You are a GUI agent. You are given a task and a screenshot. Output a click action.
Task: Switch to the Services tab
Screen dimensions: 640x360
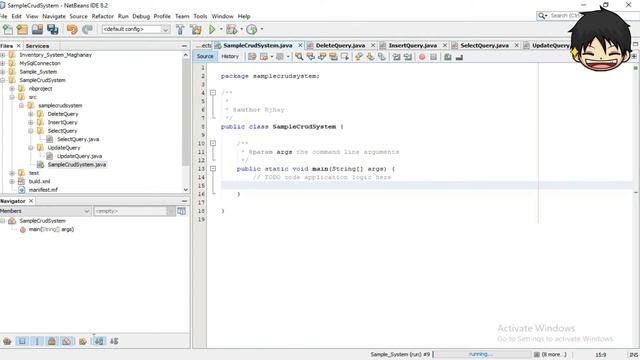click(x=37, y=46)
